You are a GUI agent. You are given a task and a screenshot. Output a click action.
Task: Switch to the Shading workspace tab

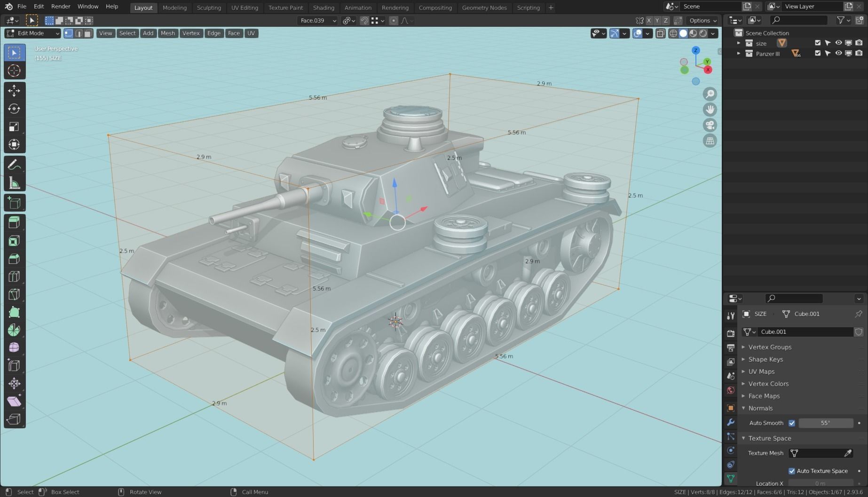(324, 8)
